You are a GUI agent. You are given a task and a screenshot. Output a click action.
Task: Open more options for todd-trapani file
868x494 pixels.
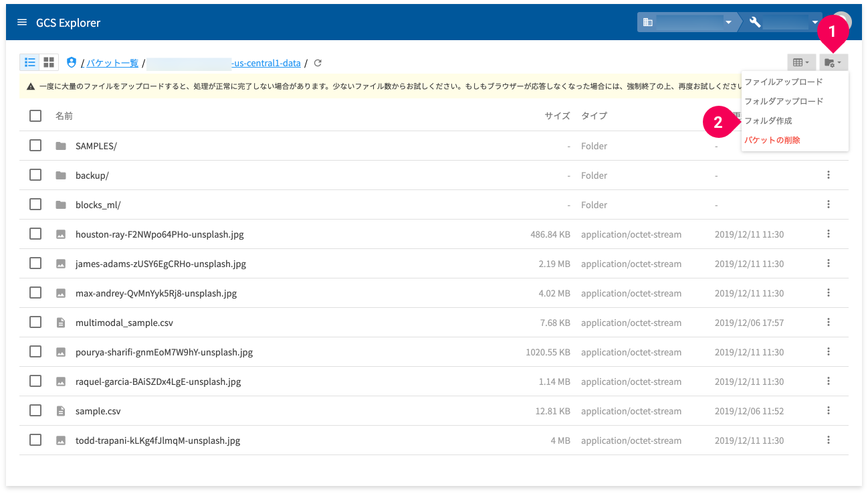click(x=829, y=440)
